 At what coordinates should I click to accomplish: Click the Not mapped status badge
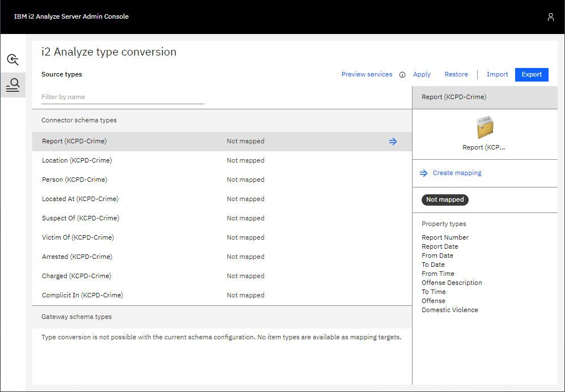[445, 200]
